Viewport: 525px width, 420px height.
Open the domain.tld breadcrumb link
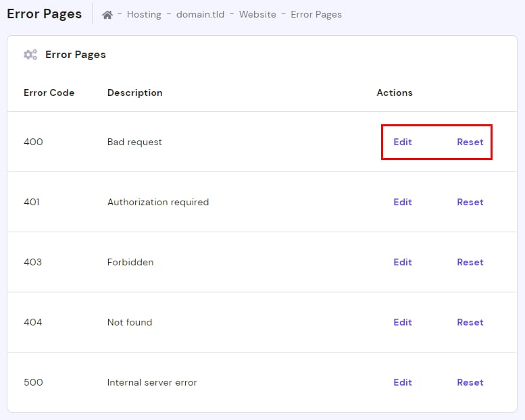tap(200, 15)
